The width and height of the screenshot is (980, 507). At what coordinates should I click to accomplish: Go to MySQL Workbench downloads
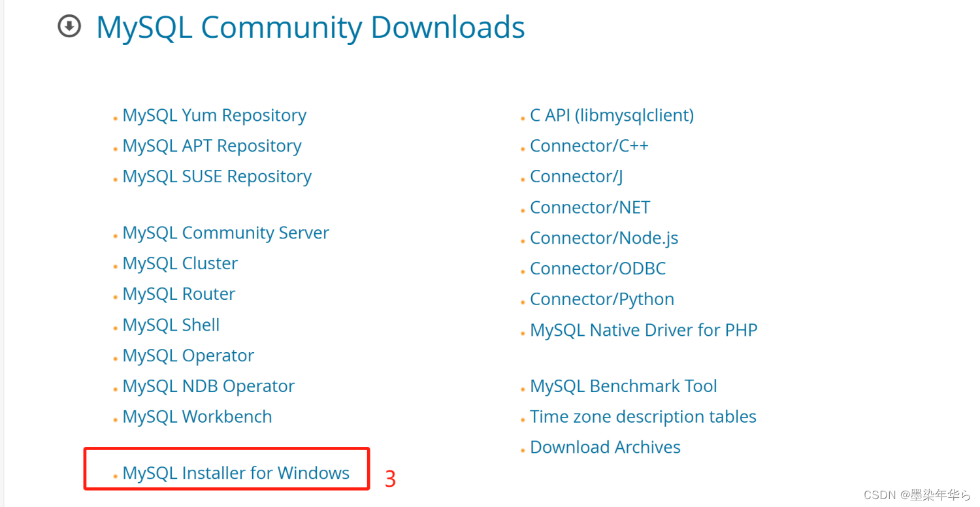tap(197, 417)
